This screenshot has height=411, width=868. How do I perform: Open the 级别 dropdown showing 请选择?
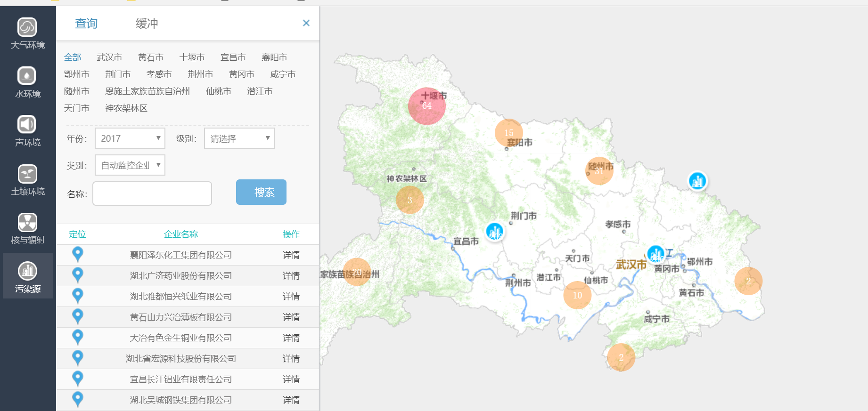click(x=239, y=138)
